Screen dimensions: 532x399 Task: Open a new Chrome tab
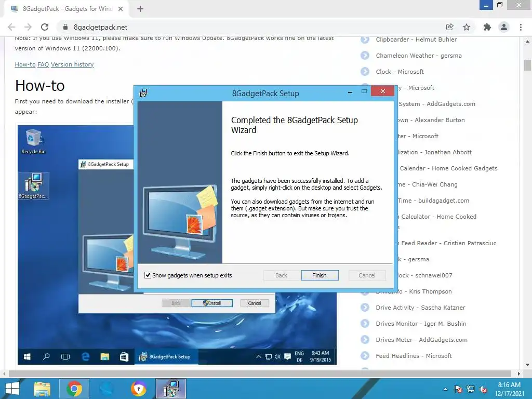[140, 9]
